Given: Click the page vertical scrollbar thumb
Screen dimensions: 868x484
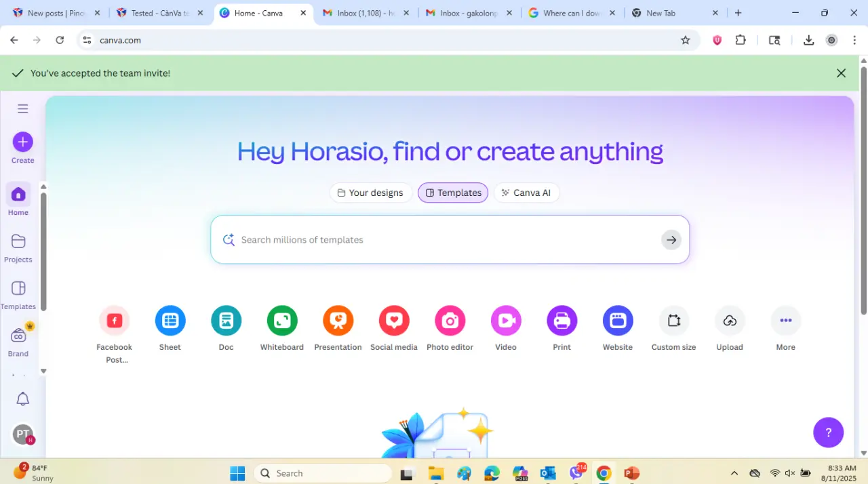Looking at the screenshot, I should (x=863, y=190).
